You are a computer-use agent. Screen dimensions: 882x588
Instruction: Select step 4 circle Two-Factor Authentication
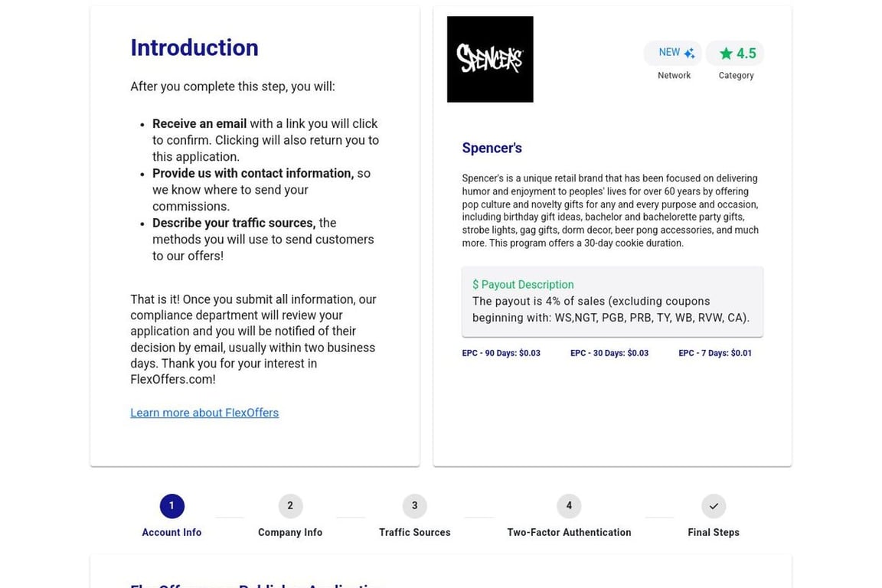(569, 506)
